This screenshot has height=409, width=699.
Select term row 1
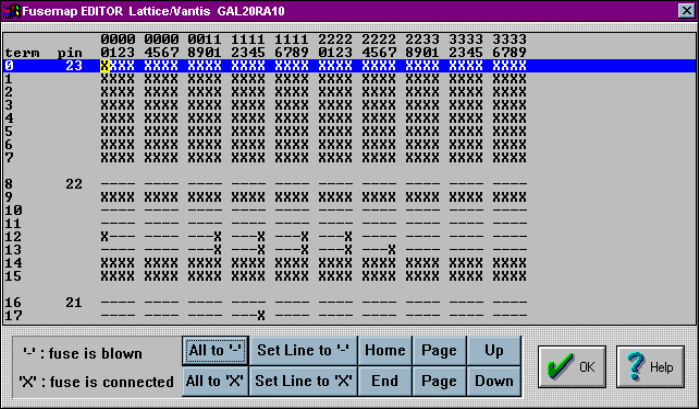[350, 79]
